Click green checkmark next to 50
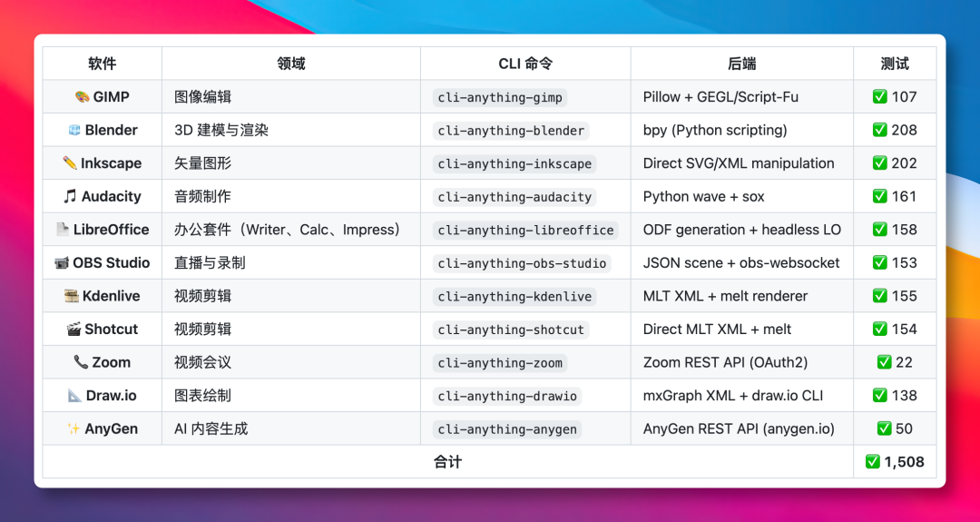The width and height of the screenshot is (980, 522). pyautogui.click(x=885, y=428)
